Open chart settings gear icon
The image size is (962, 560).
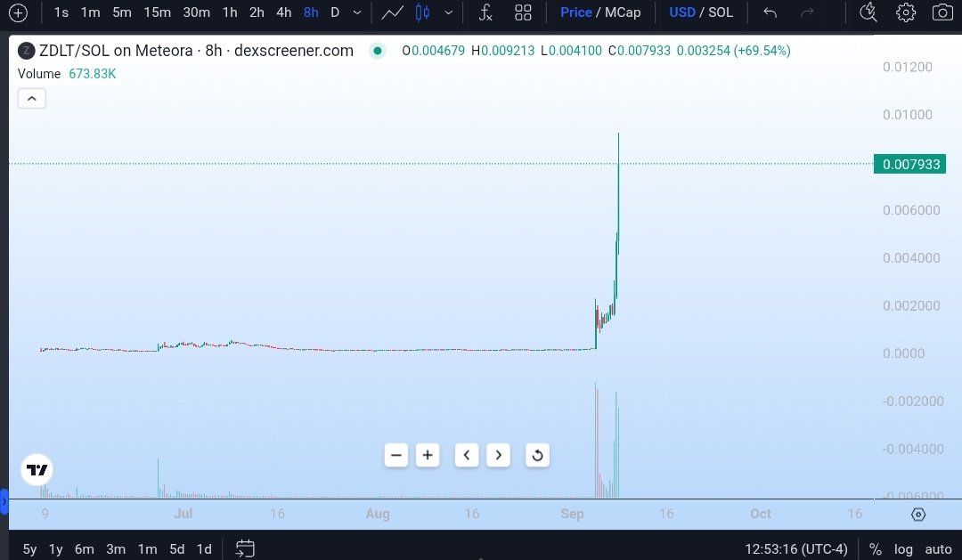tap(906, 12)
